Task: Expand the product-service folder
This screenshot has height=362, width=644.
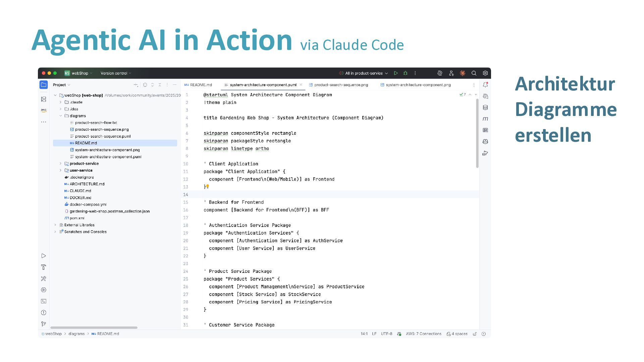Action: (61, 164)
